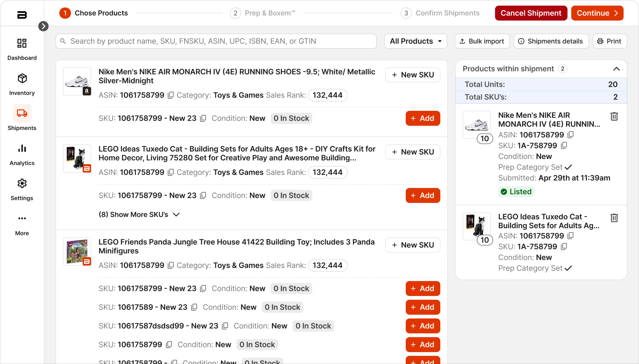Copy SKU of LEGO Ideas Tuxedo Cat listing row

coord(203,195)
